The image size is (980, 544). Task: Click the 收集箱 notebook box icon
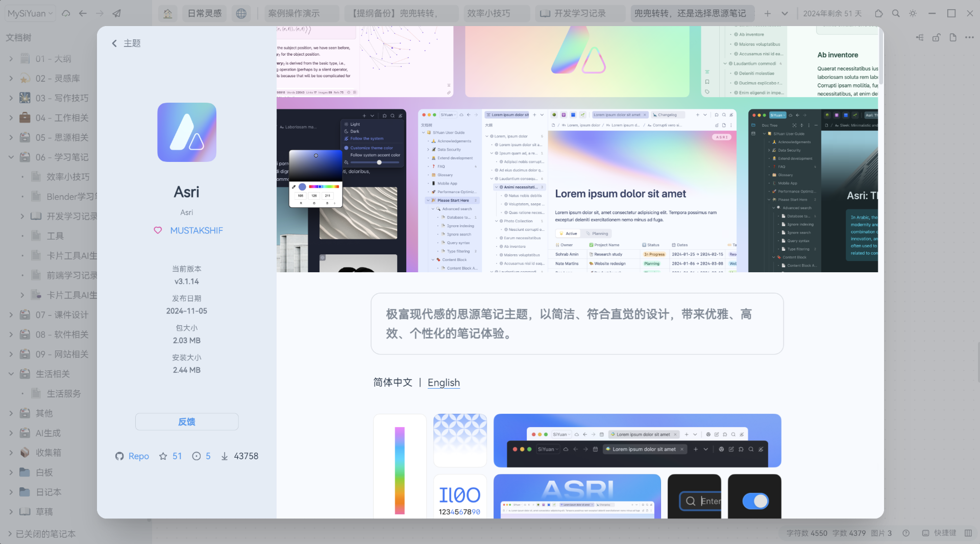24,453
